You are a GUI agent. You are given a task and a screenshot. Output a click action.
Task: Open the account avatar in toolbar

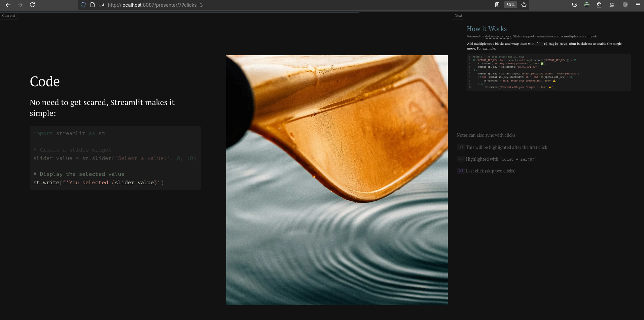(587, 5)
